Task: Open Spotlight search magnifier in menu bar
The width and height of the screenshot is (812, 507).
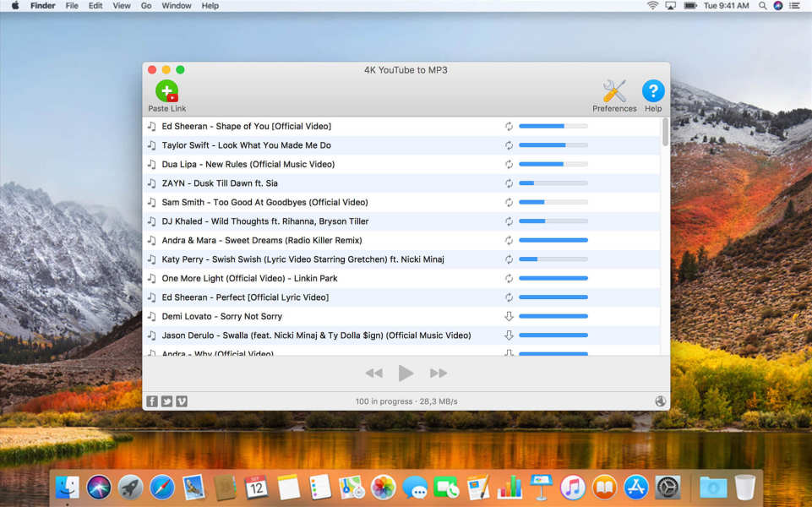Action: [x=762, y=6]
